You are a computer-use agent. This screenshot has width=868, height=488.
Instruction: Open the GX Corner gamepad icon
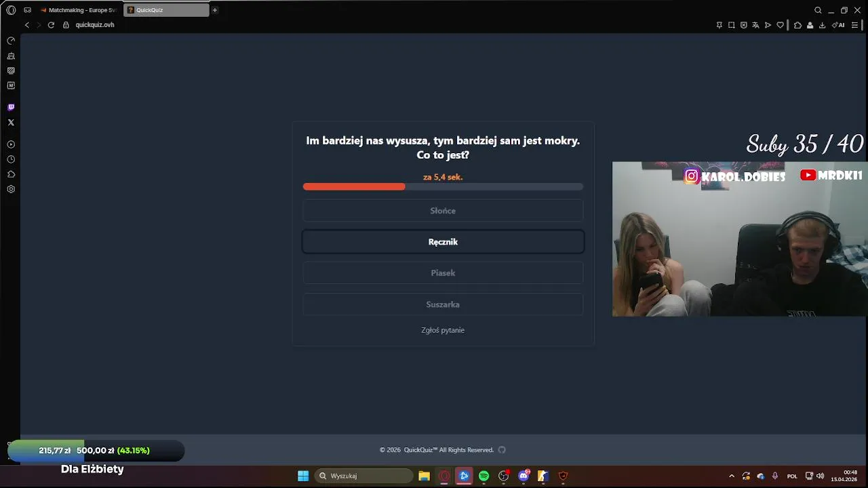point(27,10)
